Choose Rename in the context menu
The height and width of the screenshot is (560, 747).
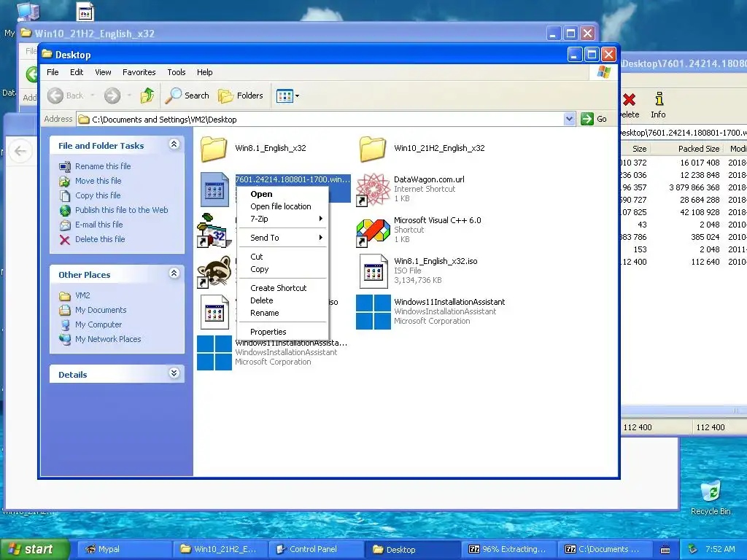tap(282, 313)
